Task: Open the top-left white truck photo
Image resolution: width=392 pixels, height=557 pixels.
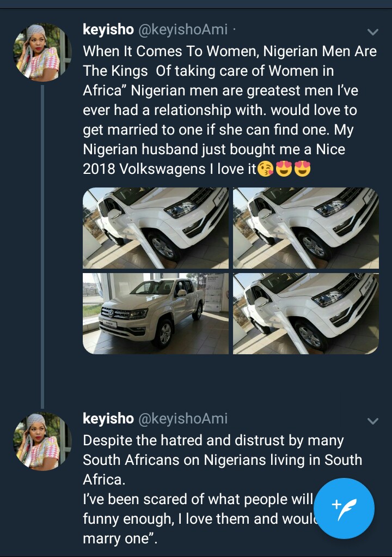Action: click(x=156, y=228)
